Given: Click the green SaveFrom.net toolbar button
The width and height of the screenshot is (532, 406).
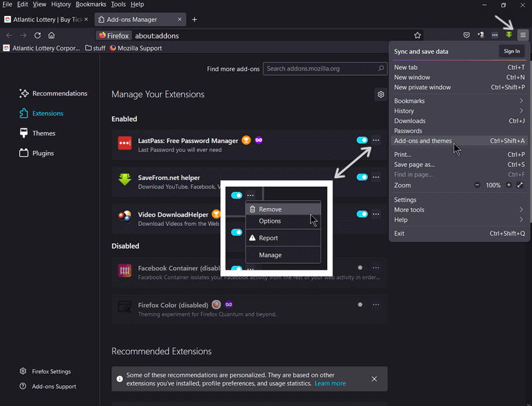Looking at the screenshot, I should click(509, 35).
